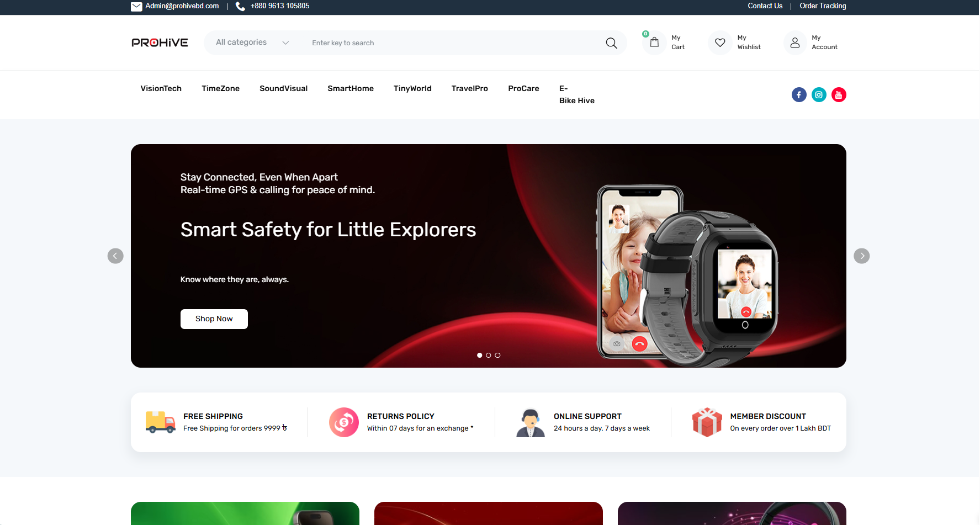980x525 pixels.
Task: Click the green promo banner thumbnail
Action: 245,513
